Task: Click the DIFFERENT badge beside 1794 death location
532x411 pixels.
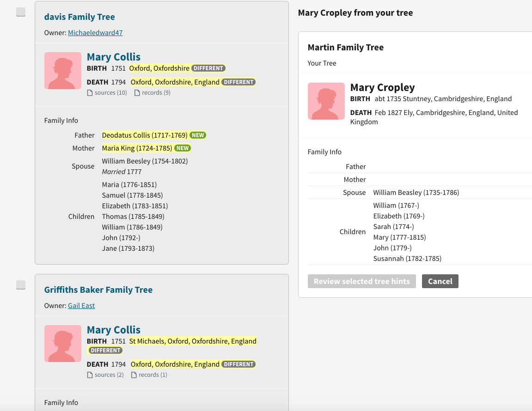Action: (x=238, y=82)
